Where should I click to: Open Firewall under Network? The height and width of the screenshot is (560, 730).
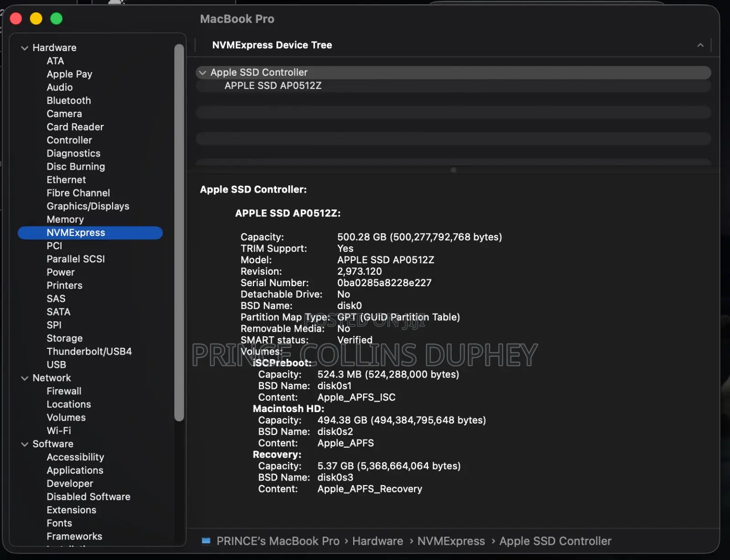click(64, 392)
